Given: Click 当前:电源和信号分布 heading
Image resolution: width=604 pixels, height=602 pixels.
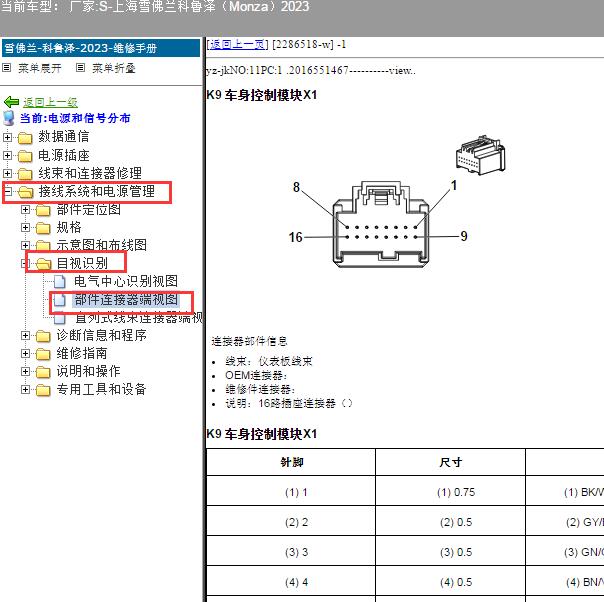Looking at the screenshot, I should [75, 118].
